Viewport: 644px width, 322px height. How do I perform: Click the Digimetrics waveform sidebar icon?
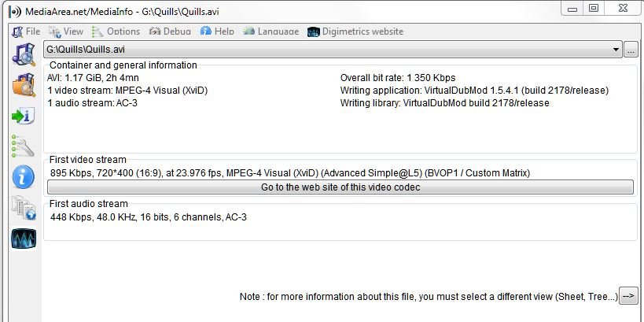click(x=24, y=239)
